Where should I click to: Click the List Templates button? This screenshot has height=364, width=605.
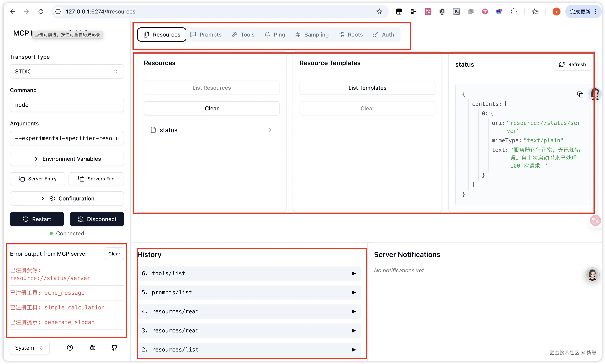coord(367,88)
